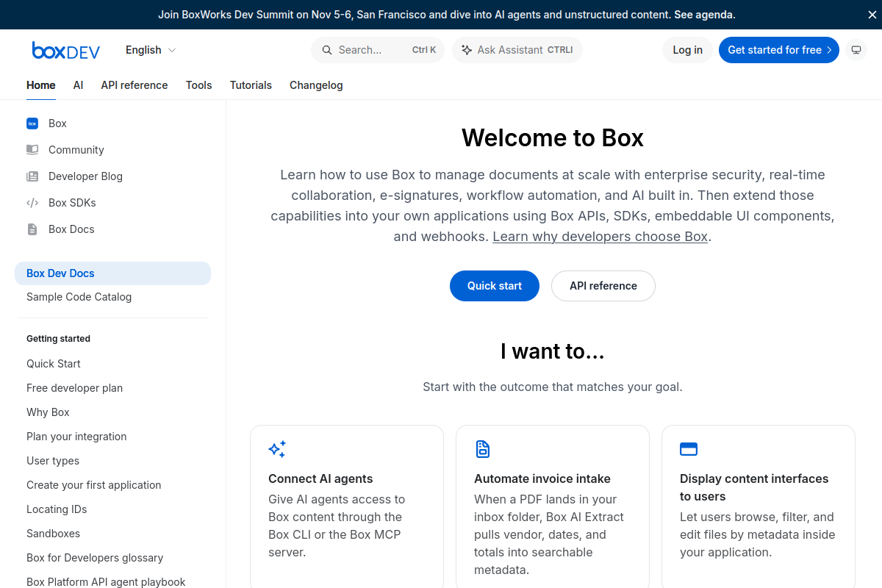882x588 pixels.
Task: Open Ask Assistant panel
Action: tap(517, 50)
